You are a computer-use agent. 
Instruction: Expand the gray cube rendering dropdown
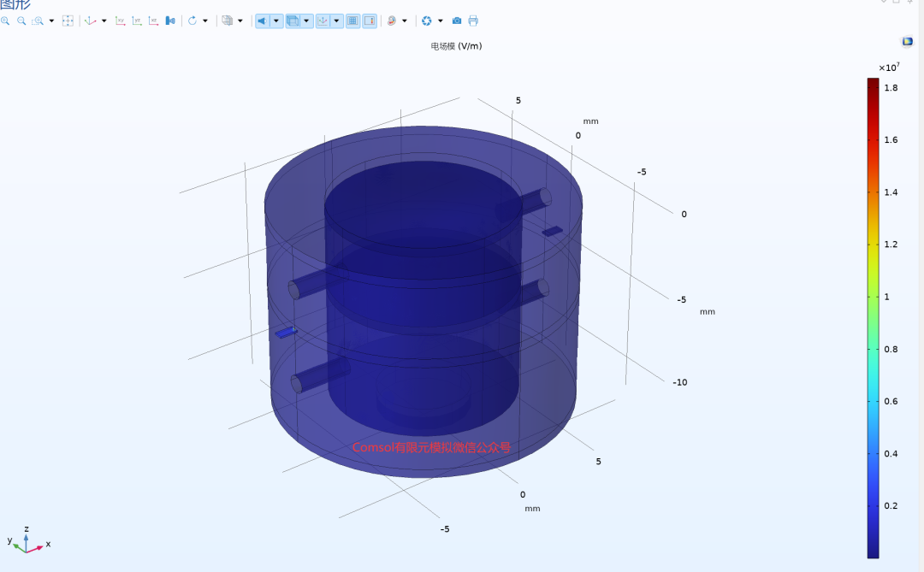coord(240,21)
